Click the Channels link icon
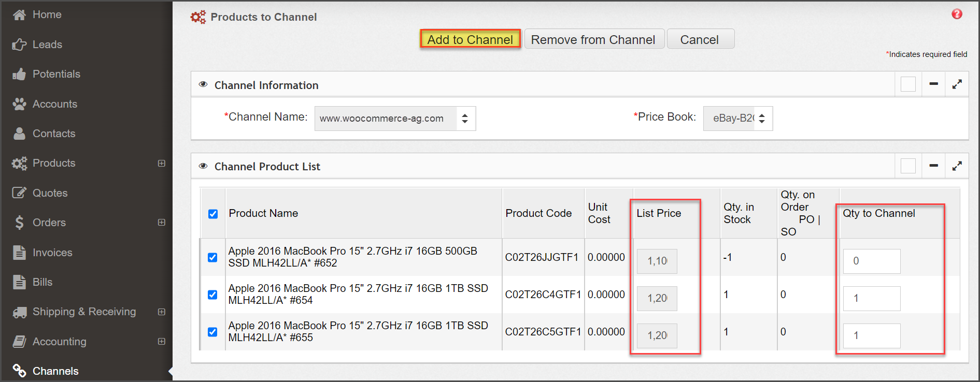The height and width of the screenshot is (382, 980). click(19, 371)
